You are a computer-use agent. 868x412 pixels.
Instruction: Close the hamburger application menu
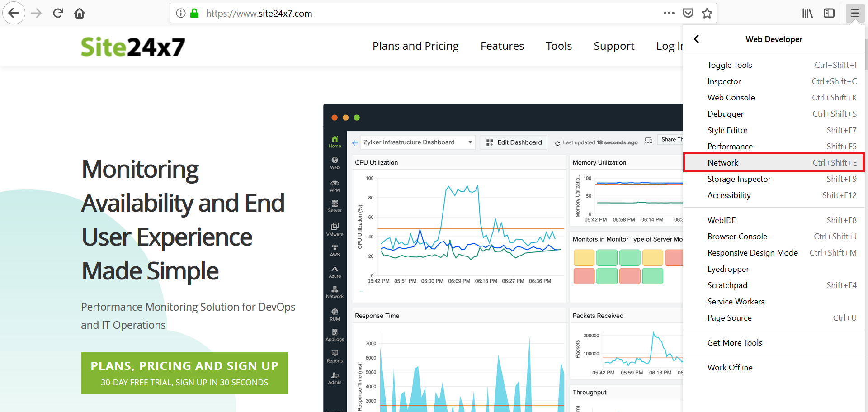coord(855,13)
